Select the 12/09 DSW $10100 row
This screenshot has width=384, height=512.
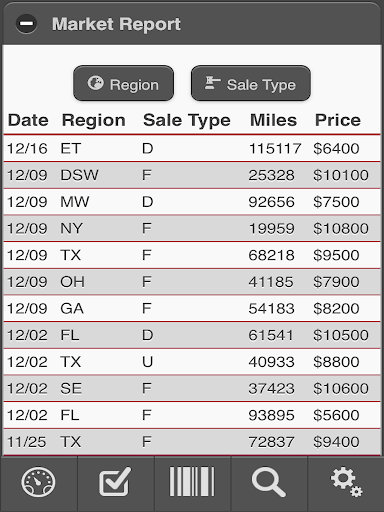(x=192, y=175)
